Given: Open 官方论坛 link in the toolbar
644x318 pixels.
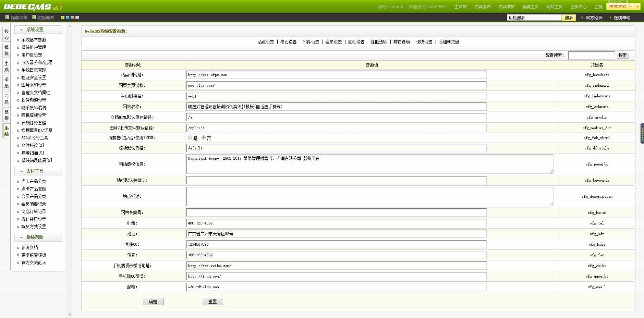Looking at the screenshot, I should [x=594, y=18].
